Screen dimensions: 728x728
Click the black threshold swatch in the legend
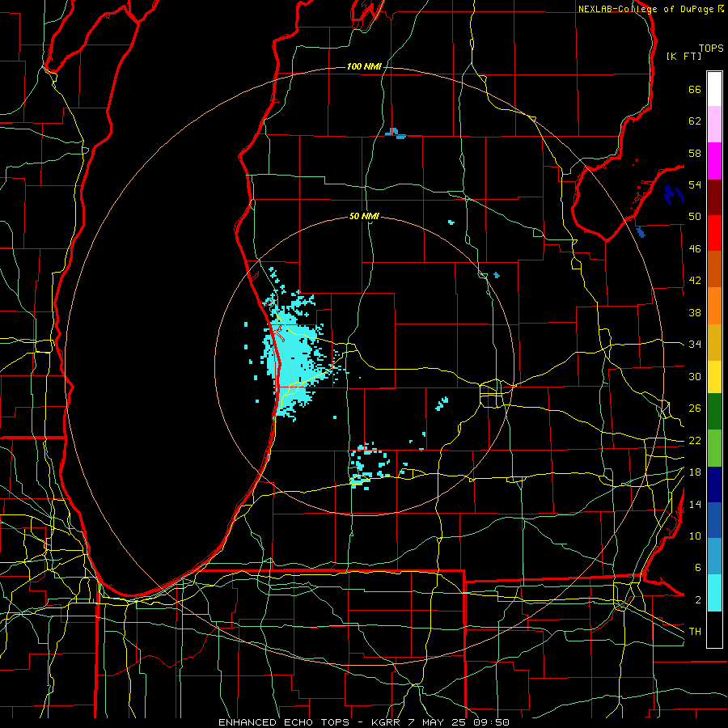click(714, 629)
